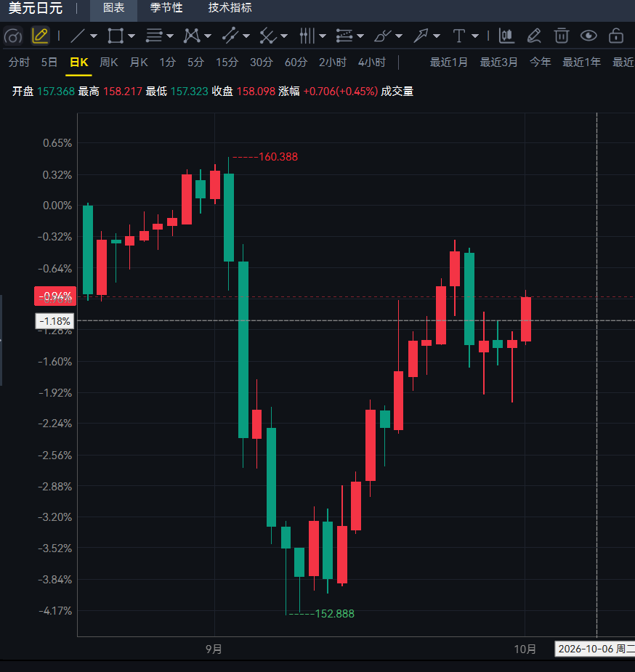
Task: Expand the channel line tool dropdown
Action: click(x=246, y=36)
